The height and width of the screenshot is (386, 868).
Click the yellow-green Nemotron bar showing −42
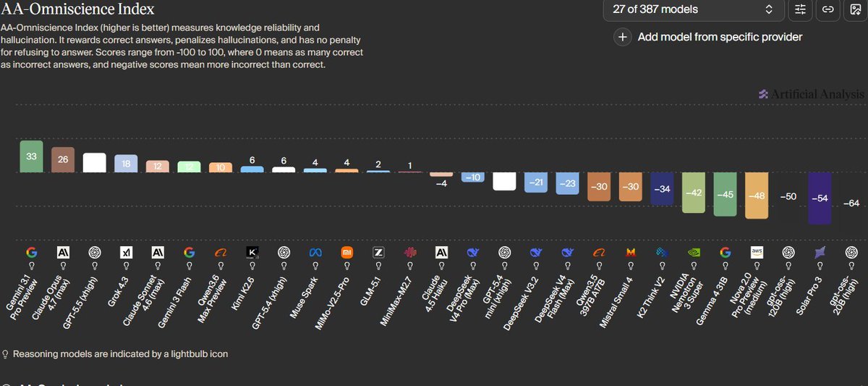(x=694, y=193)
